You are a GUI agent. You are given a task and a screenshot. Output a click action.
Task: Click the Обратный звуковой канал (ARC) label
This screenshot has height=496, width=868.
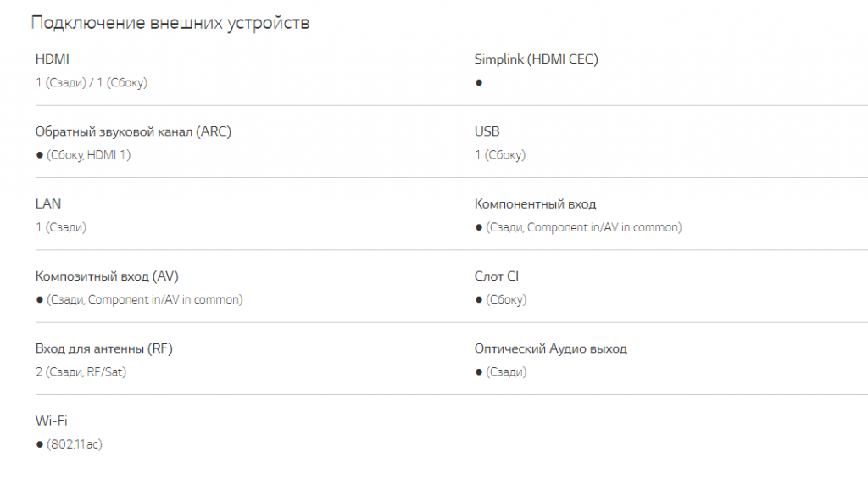tap(133, 131)
